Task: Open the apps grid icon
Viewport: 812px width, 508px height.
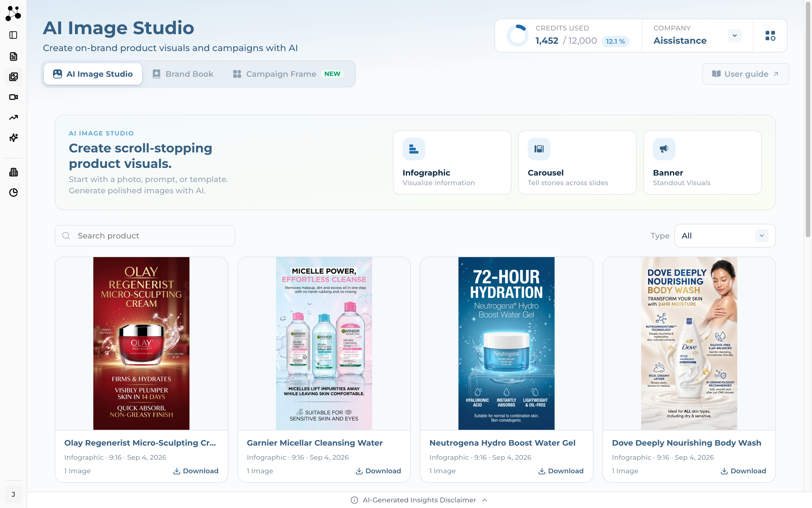Action: point(770,36)
